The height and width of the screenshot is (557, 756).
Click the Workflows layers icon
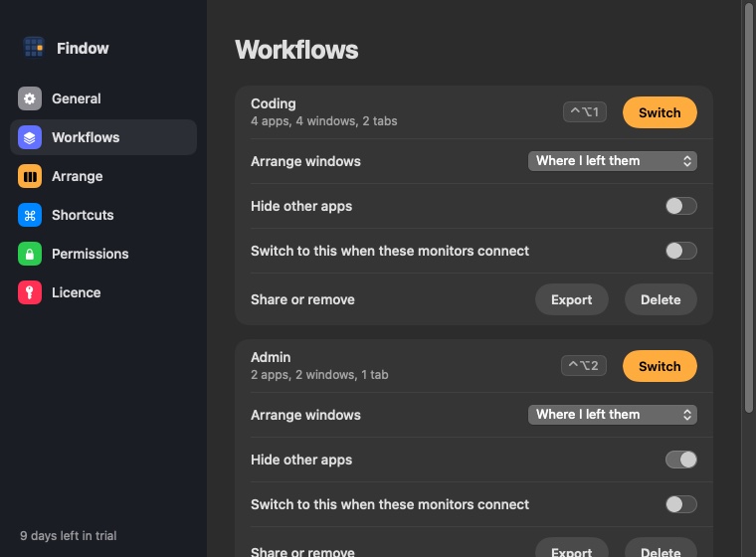pyautogui.click(x=30, y=137)
